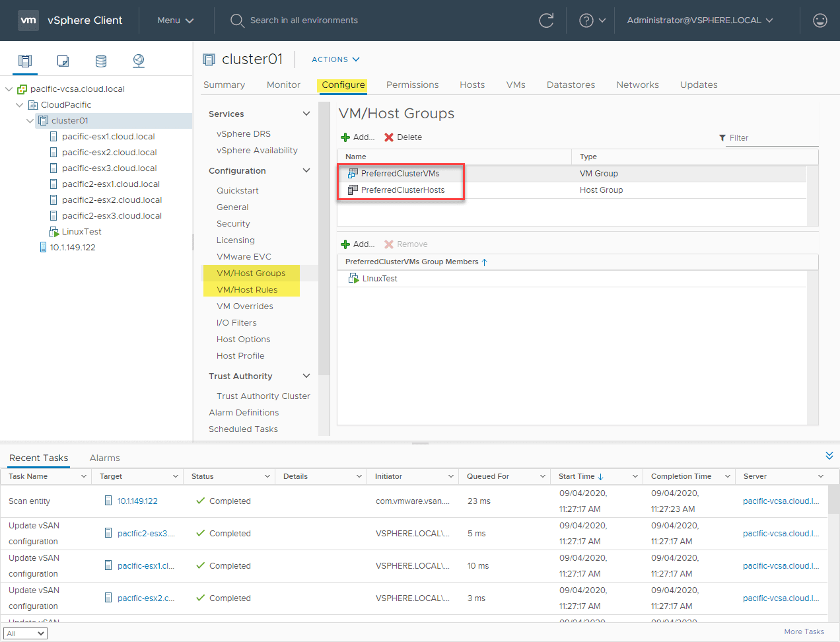The width and height of the screenshot is (840, 642).
Task: Select the PreferredClusterHosts group row
Action: (x=402, y=190)
